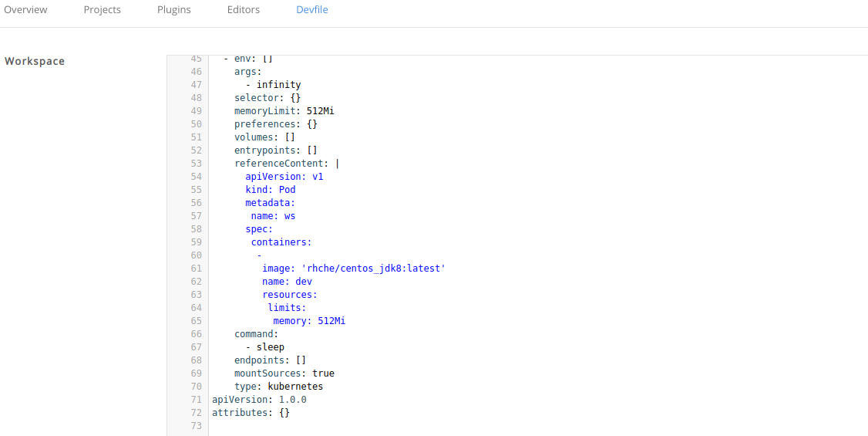Click the Workspace section label
Image resolution: width=868 pixels, height=436 pixels.
[x=35, y=61]
